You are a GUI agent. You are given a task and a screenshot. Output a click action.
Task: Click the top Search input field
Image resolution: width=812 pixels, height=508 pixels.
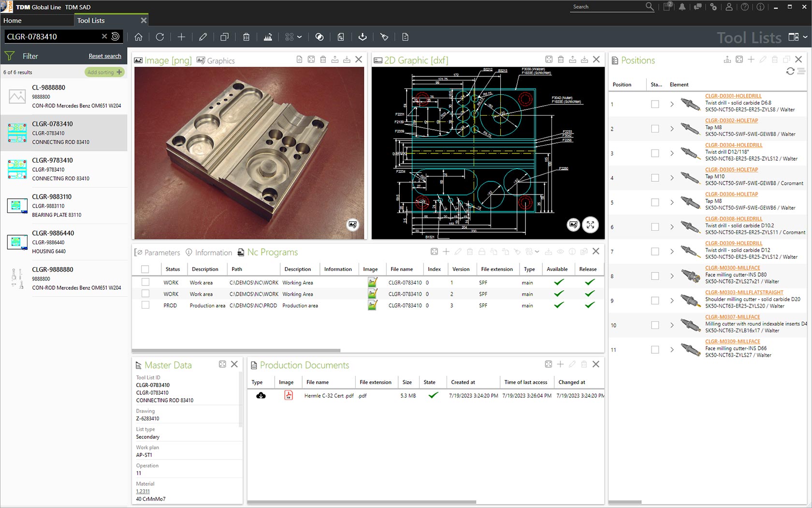(607, 7)
